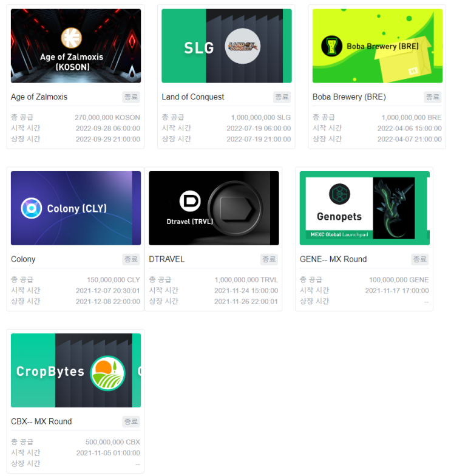Select the 150,000,000 CLY supply value
451x476 pixels.
[x=114, y=280]
